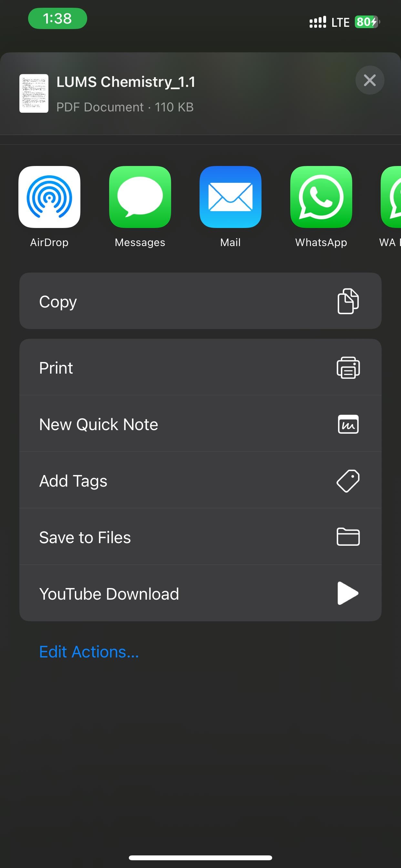Tap the Mail label text
This screenshot has width=401, height=868.
tap(231, 243)
